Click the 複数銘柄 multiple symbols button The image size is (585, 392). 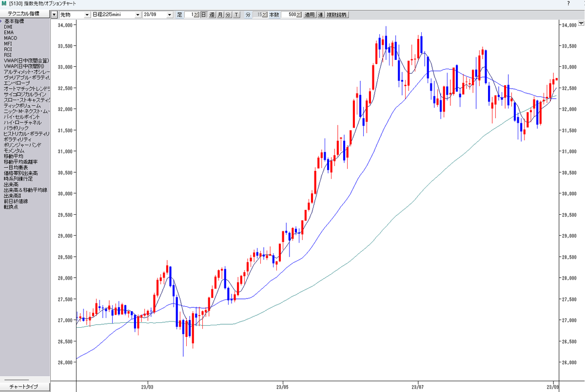coord(336,15)
